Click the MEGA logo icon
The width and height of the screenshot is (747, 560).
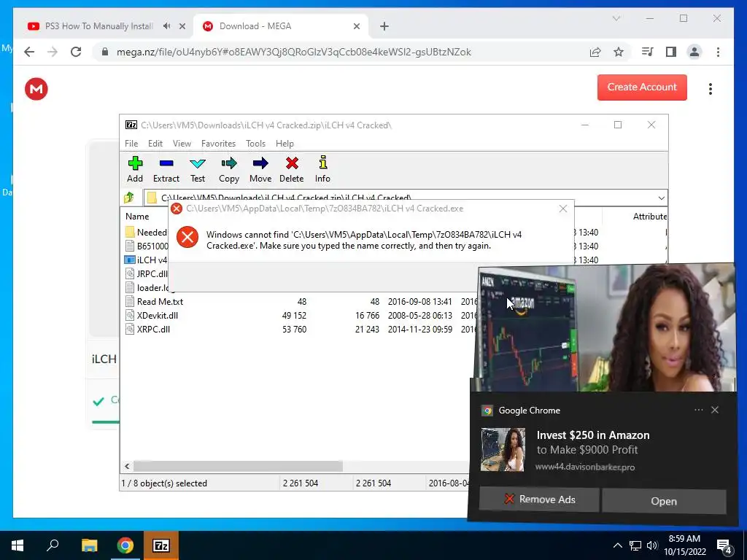tap(36, 88)
